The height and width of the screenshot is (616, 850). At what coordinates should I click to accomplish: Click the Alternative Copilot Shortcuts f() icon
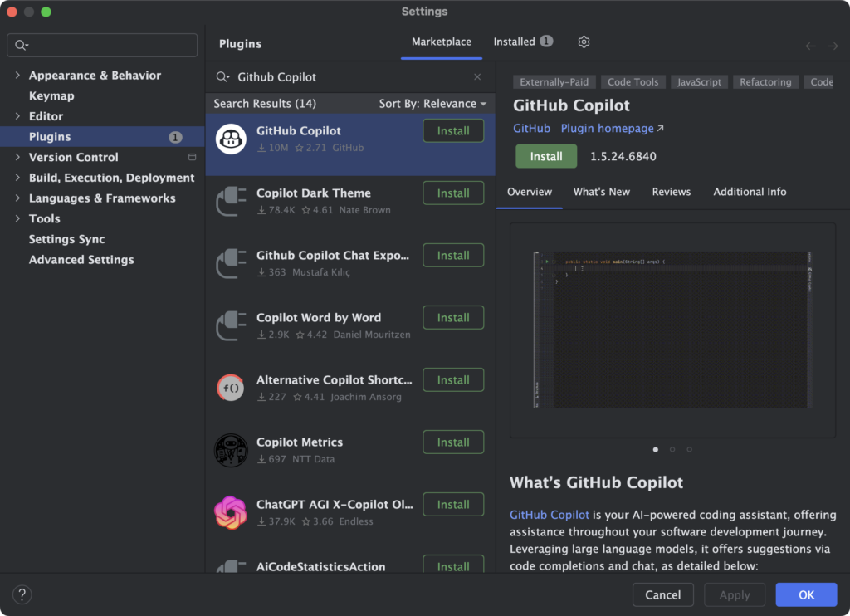231,389
